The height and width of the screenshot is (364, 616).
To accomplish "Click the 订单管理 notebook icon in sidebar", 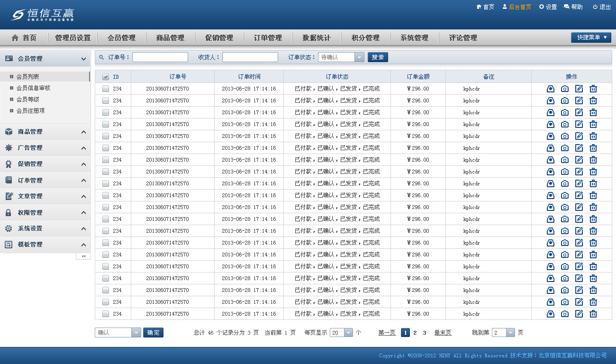I will point(9,180).
